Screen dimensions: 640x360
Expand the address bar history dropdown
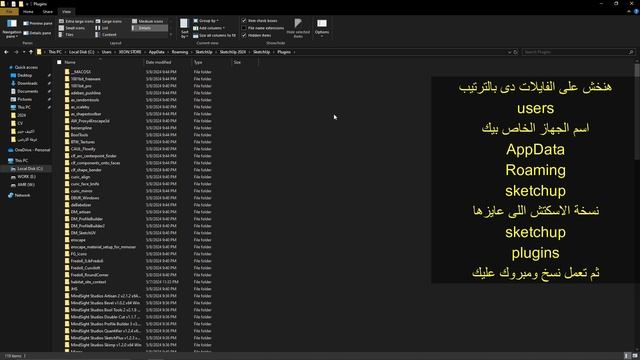click(509, 52)
